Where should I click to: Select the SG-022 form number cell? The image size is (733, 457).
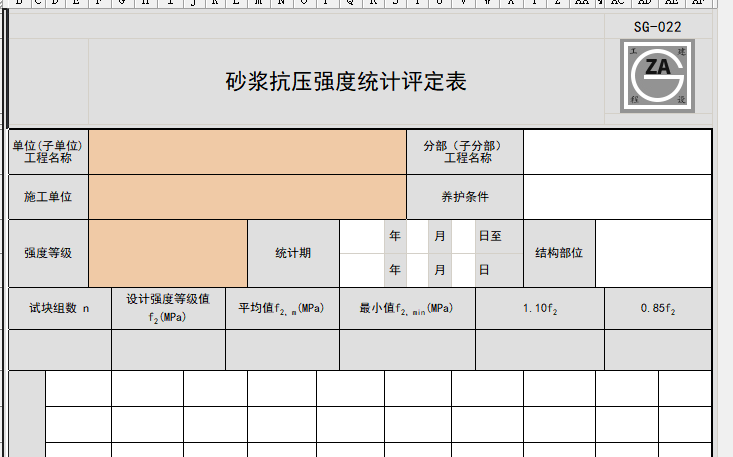(658, 27)
